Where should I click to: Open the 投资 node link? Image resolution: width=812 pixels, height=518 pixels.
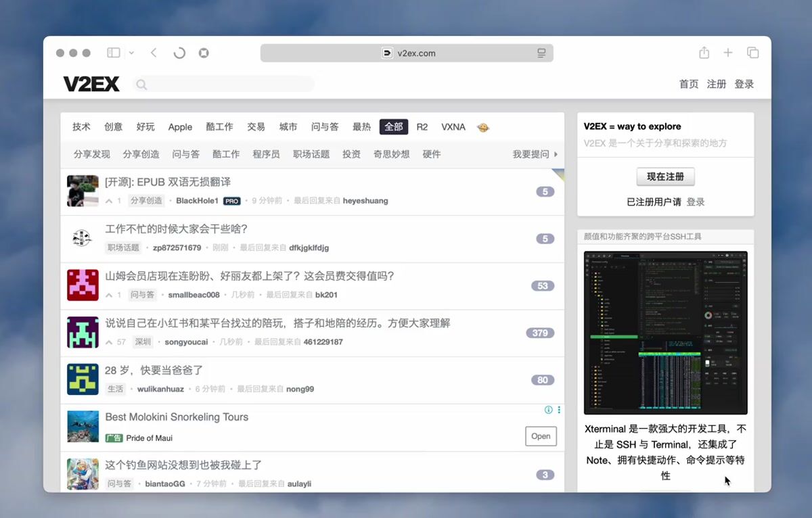[351, 154]
